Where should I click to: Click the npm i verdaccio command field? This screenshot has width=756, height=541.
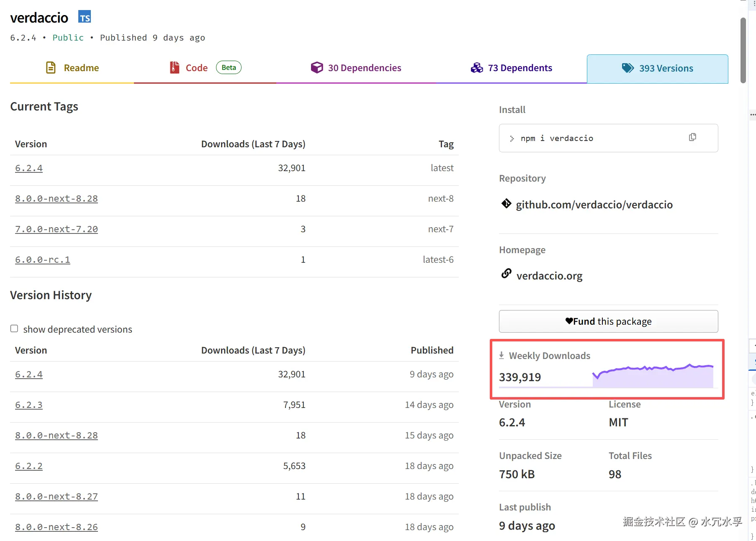click(x=594, y=138)
